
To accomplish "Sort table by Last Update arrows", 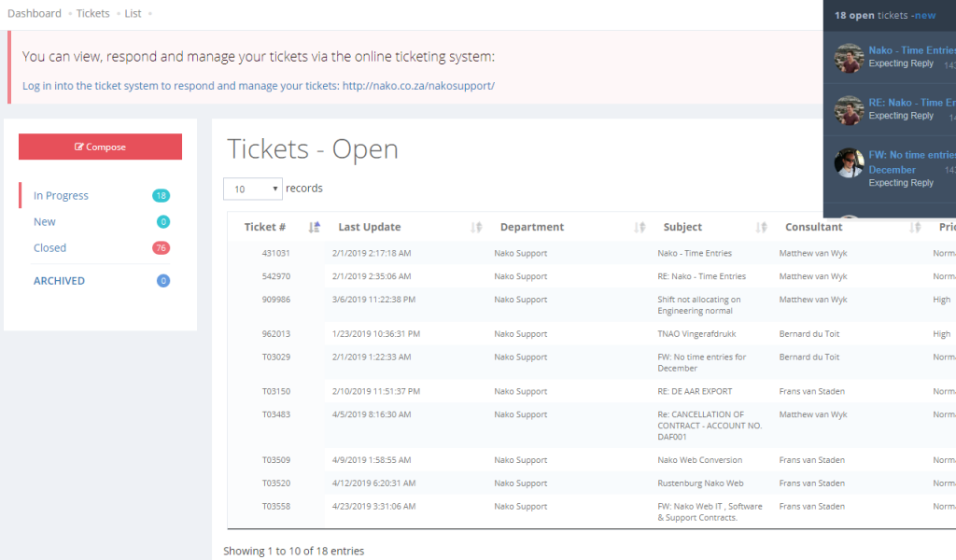I will click(x=476, y=227).
